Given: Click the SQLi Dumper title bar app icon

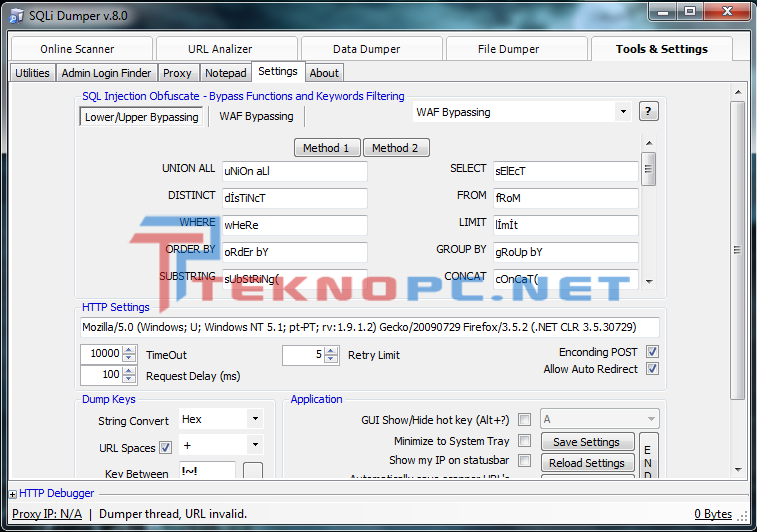Looking at the screenshot, I should pyautogui.click(x=16, y=16).
